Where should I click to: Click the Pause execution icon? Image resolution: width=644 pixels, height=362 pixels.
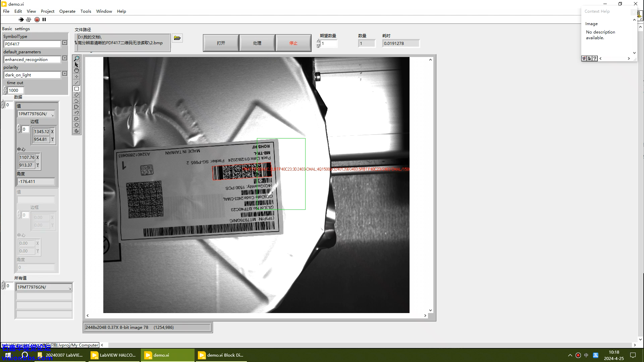coord(44,19)
